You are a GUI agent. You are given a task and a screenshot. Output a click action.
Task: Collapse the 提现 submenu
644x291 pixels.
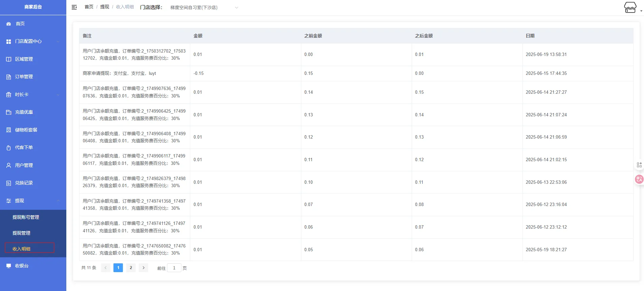point(33,201)
